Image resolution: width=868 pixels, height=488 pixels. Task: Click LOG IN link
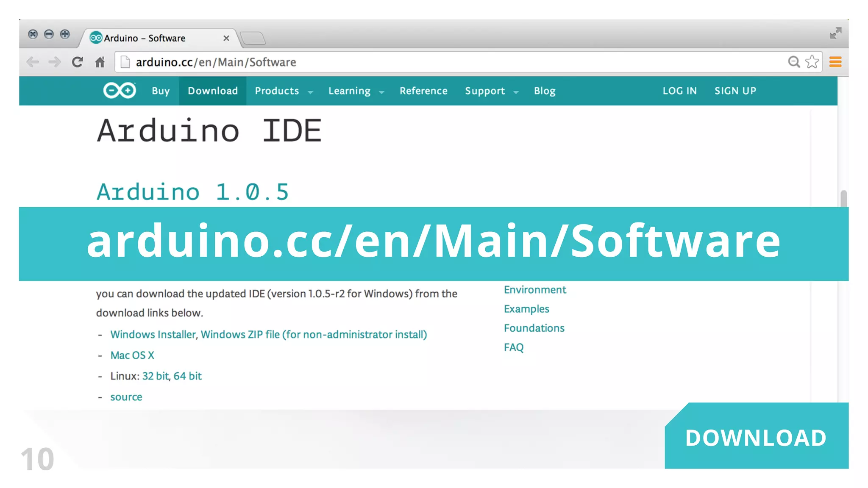tap(680, 91)
